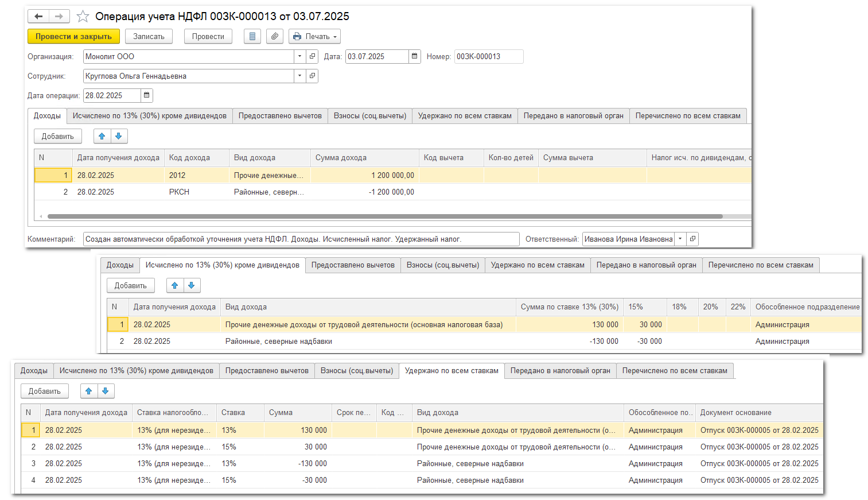Open Взносы (соц.вычеты) tab in top form

[x=369, y=115]
